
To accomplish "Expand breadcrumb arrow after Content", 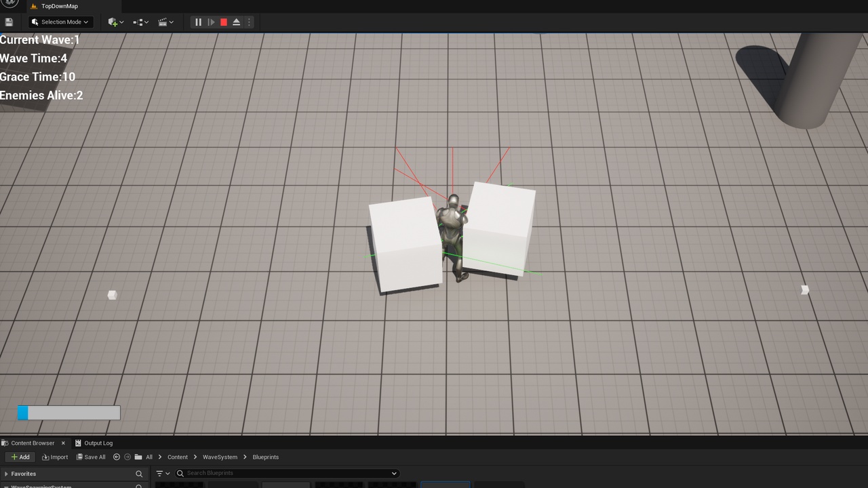I will pyautogui.click(x=195, y=457).
